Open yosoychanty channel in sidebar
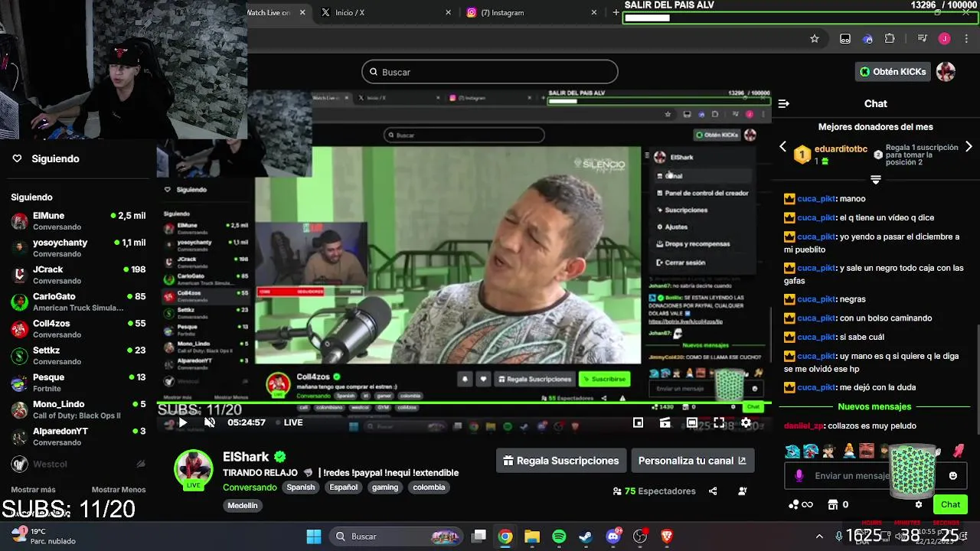The image size is (980, 551). [x=78, y=248]
